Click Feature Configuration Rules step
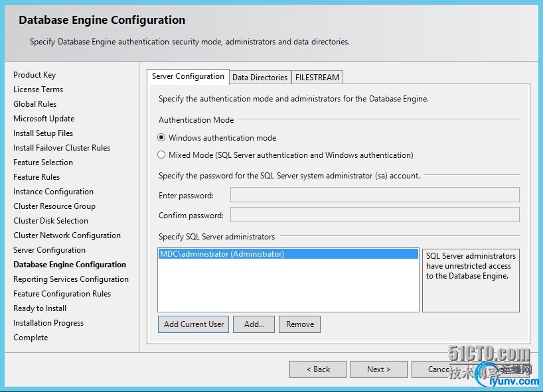This screenshot has height=392, width=543. pos(62,294)
